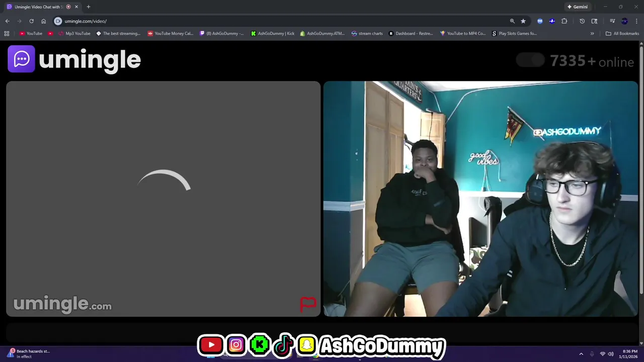Go back with the browser back arrow
The height and width of the screenshot is (362, 644).
(7, 21)
